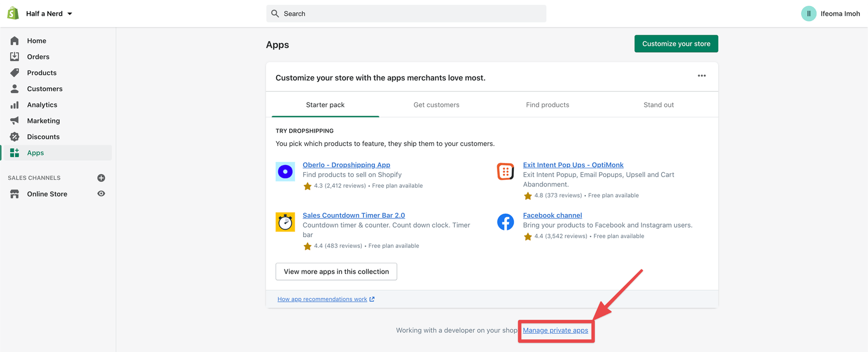View the Online Store with eye icon

point(101,193)
